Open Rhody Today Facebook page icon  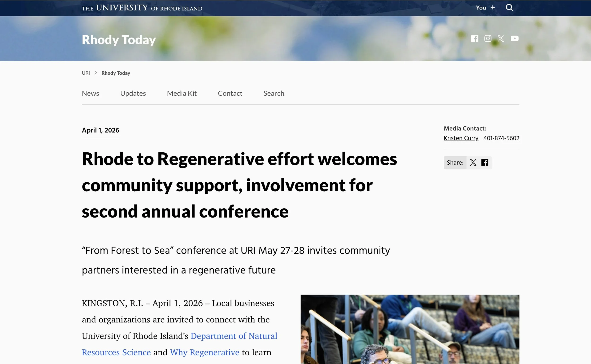pyautogui.click(x=475, y=39)
